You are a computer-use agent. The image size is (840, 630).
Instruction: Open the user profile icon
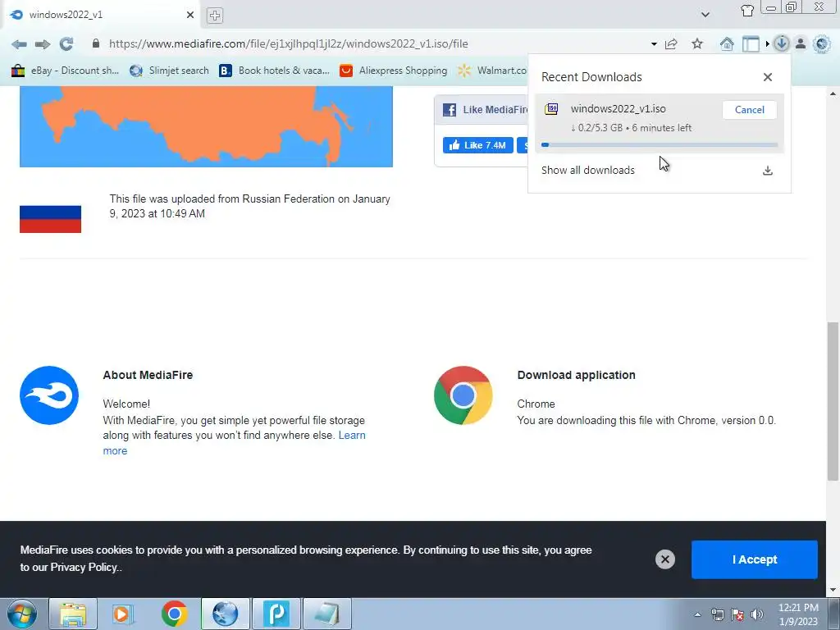click(x=801, y=44)
